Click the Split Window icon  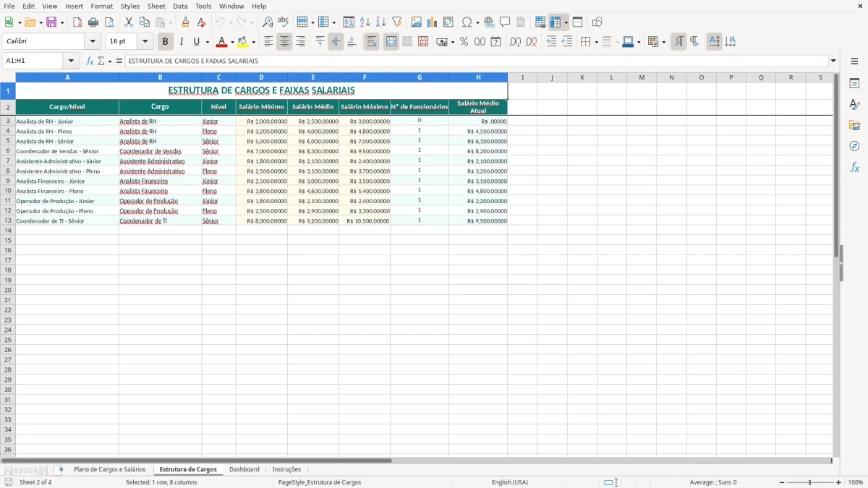point(577,22)
